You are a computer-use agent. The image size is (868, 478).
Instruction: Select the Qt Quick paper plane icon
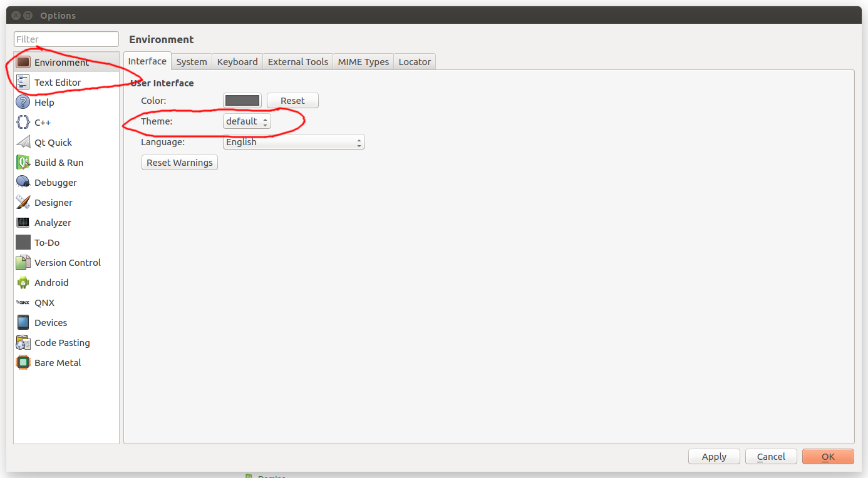pyautogui.click(x=23, y=143)
